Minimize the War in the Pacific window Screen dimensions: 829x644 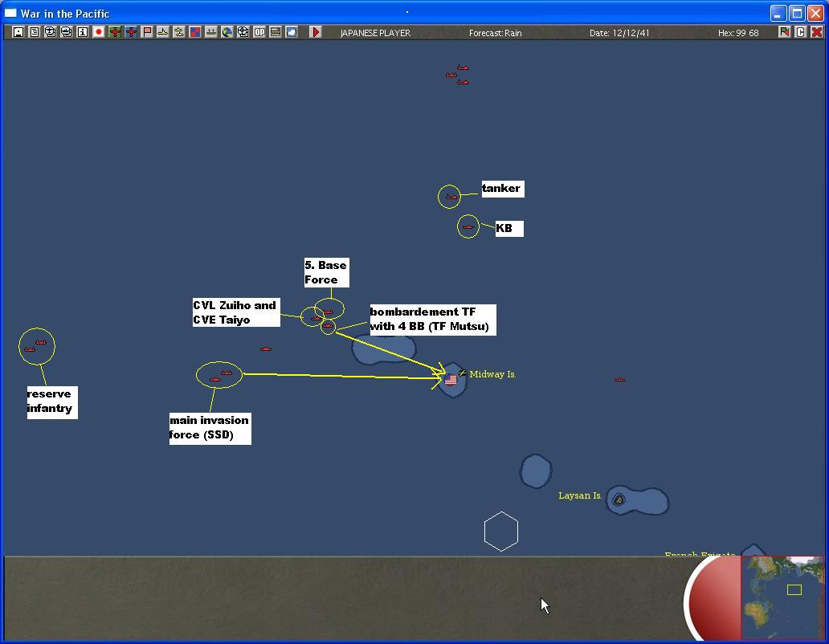pyautogui.click(x=778, y=13)
